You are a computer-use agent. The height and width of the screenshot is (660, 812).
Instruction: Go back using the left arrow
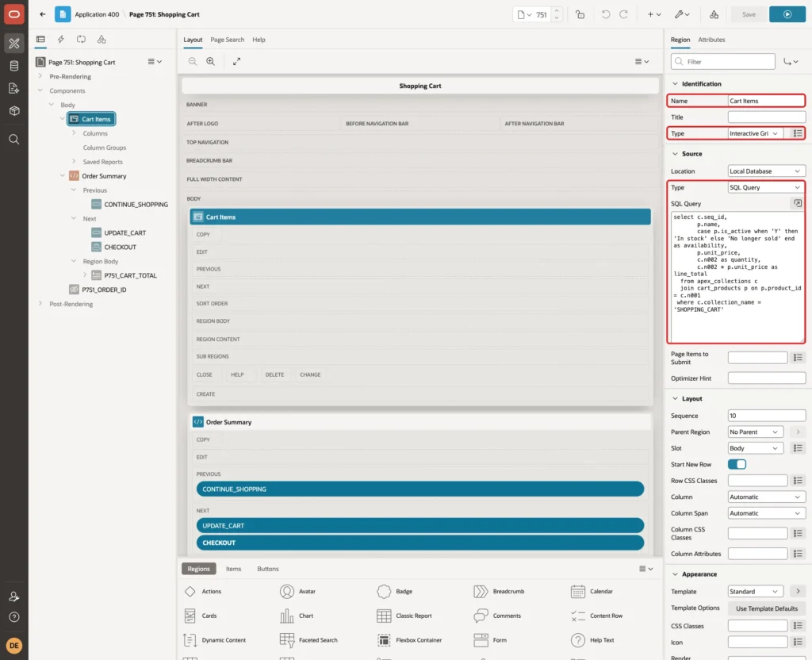(43, 14)
